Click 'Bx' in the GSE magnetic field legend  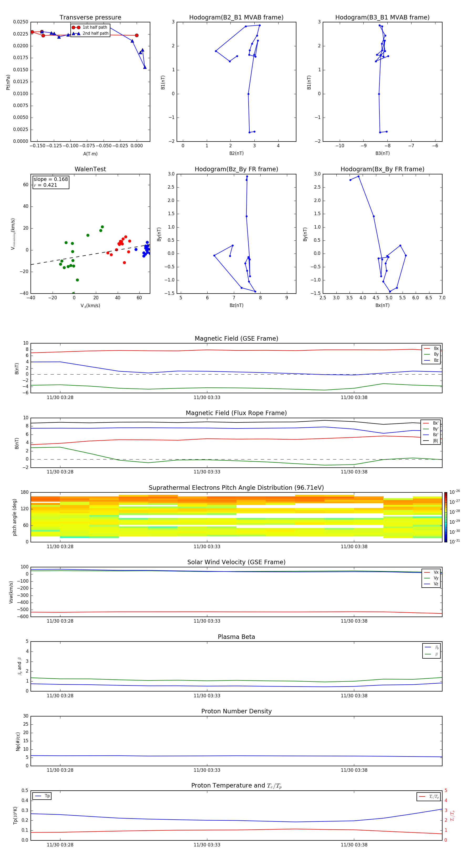pyautogui.click(x=436, y=349)
